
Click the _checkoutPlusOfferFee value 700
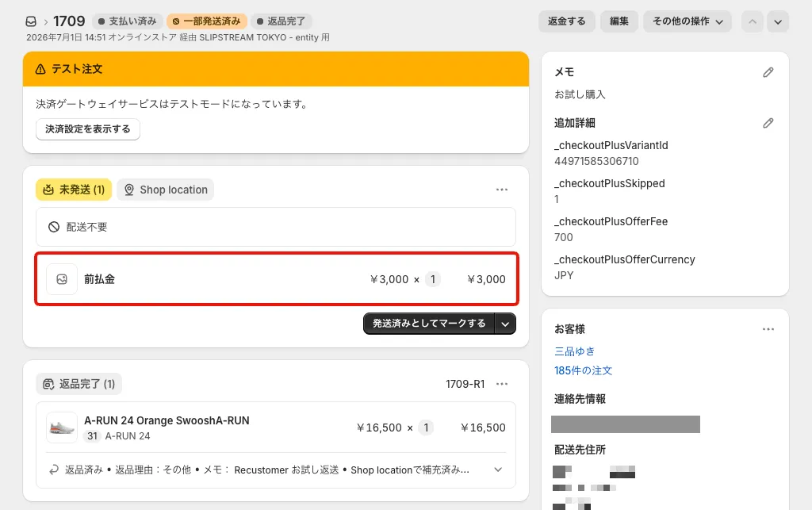coord(564,237)
